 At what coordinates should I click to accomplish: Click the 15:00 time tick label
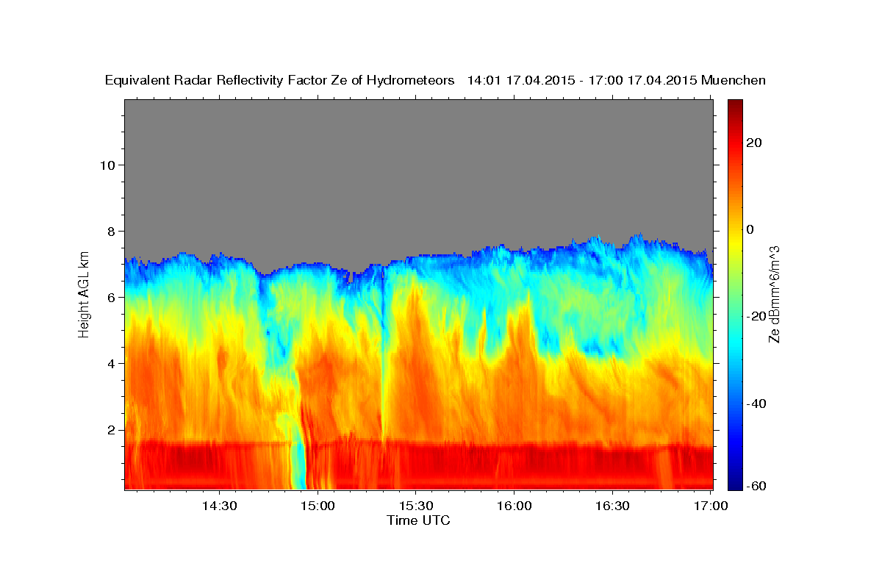[x=318, y=506]
